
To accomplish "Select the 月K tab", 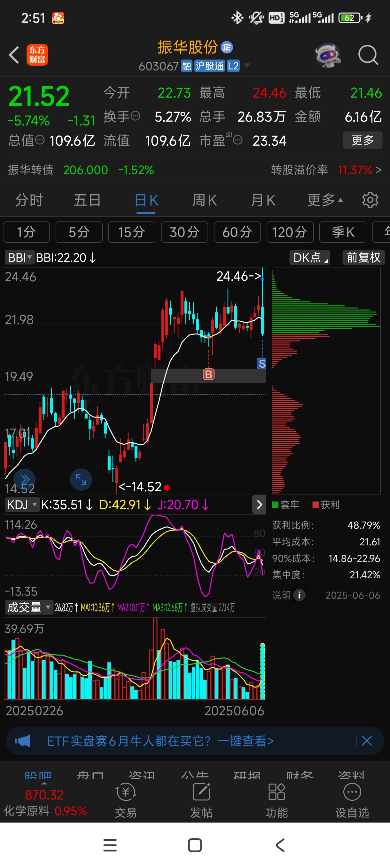I will click(x=263, y=200).
